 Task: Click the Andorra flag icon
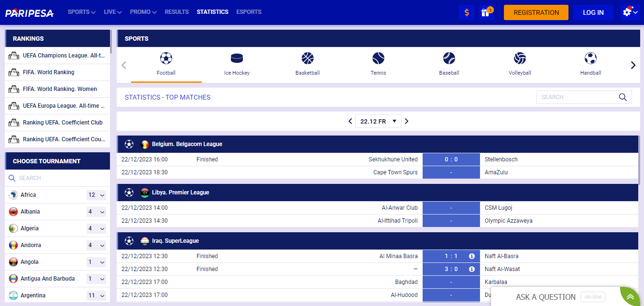pos(13,245)
